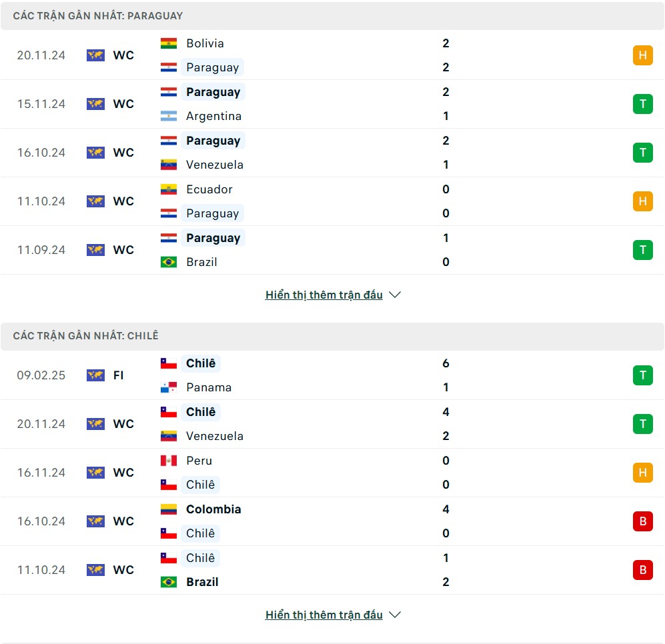Open 'Hiển thị thêm trận đấu' under Chilê

[x=324, y=615]
